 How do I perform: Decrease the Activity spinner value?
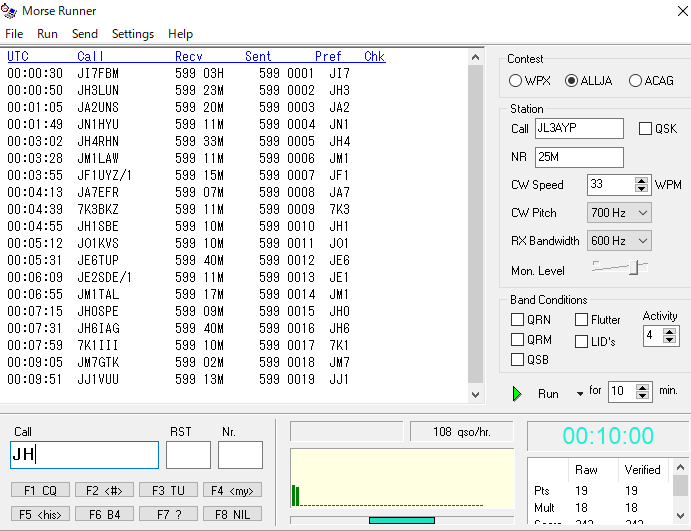point(669,340)
